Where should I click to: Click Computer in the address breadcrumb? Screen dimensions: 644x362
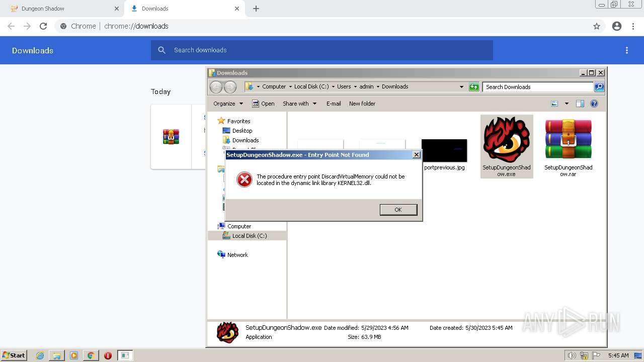click(x=274, y=86)
